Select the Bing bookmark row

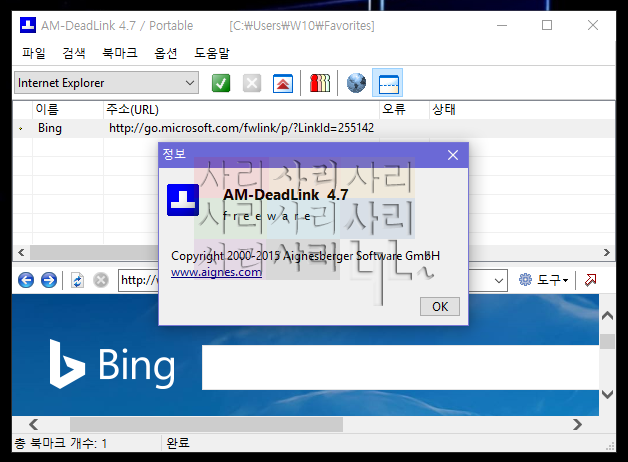[x=314, y=128]
